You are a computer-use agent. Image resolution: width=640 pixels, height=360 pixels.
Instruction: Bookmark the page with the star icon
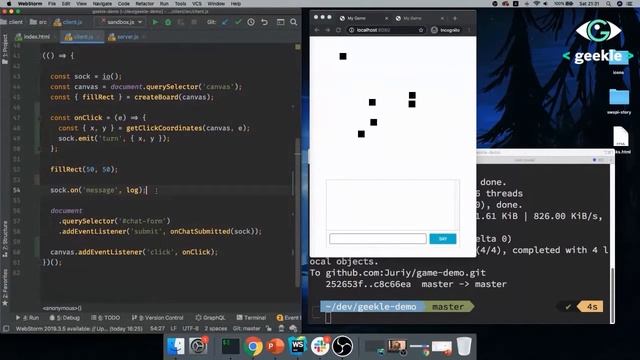421,30
